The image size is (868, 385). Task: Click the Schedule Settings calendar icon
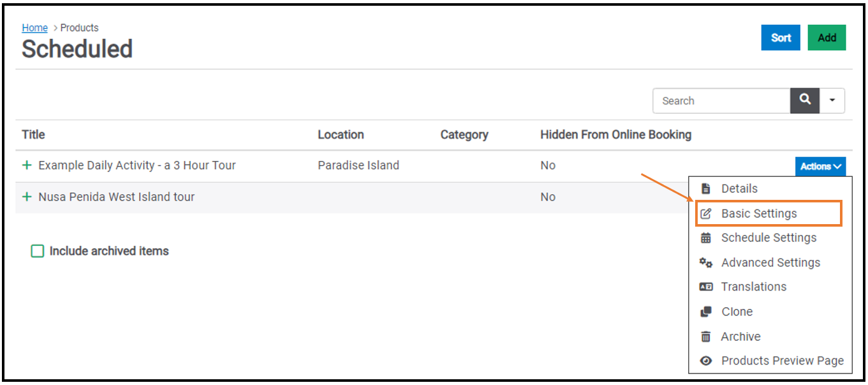[705, 238]
